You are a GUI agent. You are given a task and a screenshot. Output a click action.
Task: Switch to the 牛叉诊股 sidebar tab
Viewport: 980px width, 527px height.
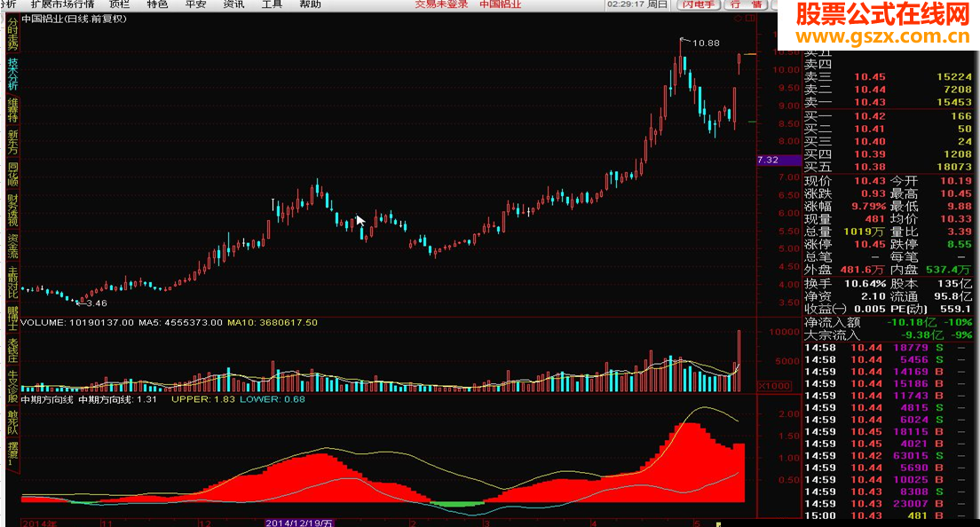tap(12, 387)
